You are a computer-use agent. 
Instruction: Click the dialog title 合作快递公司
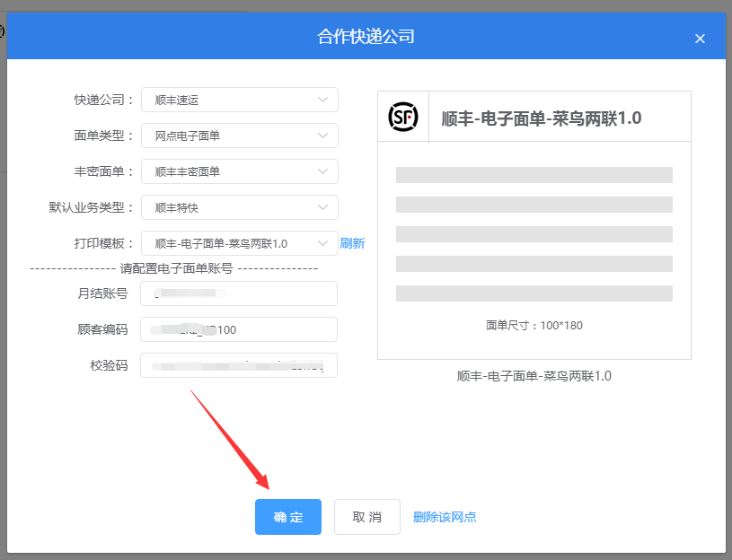[366, 38]
